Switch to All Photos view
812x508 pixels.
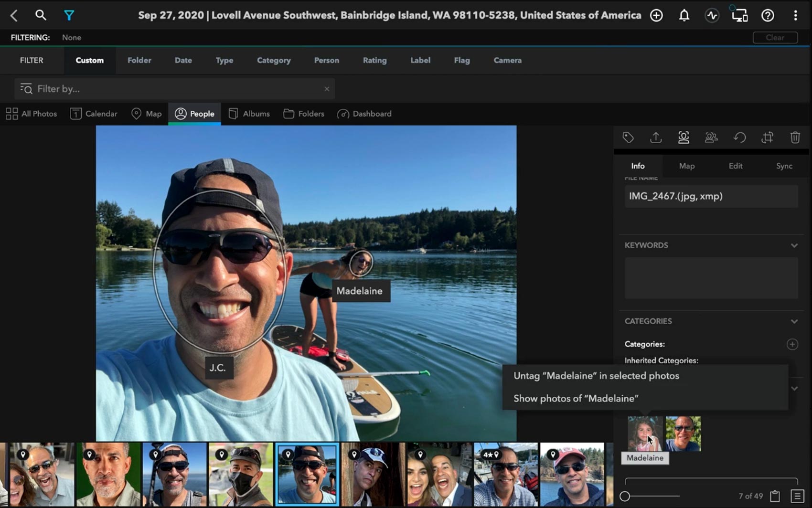tap(31, 114)
